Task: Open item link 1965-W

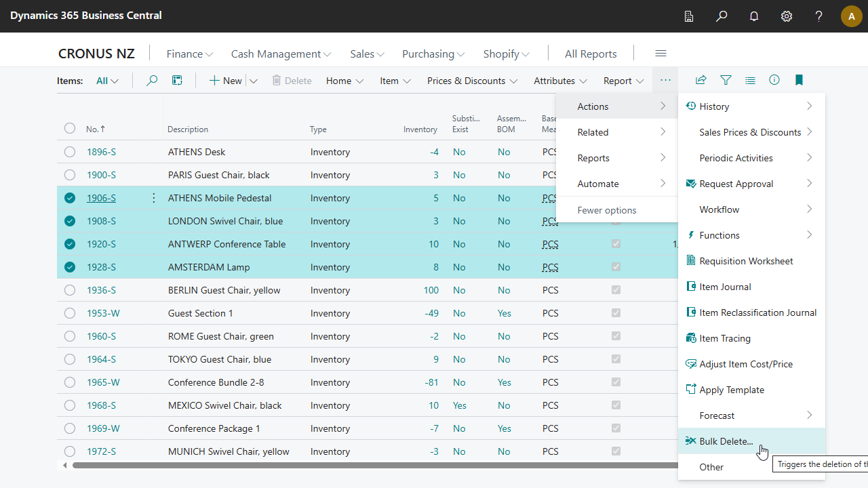Action: (103, 382)
